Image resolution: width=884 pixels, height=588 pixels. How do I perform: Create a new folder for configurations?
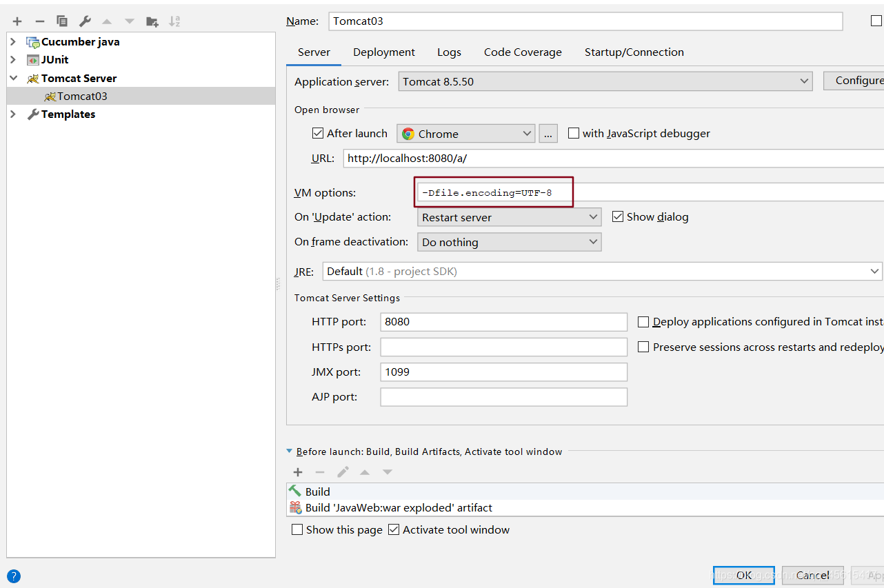(152, 21)
